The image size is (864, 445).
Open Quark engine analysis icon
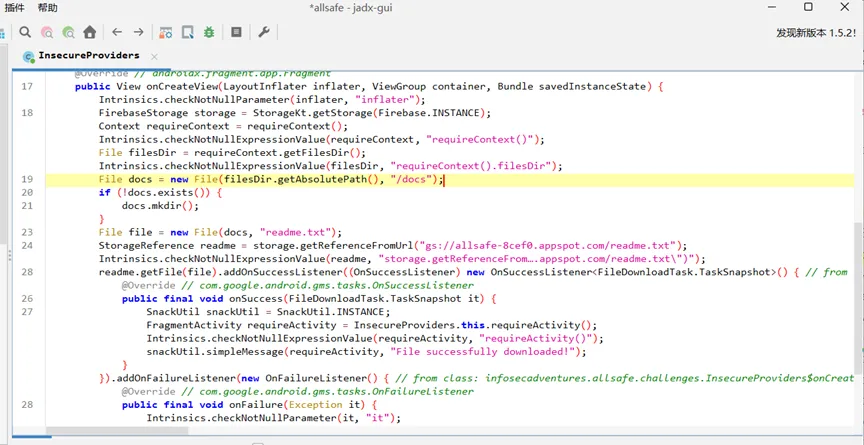187,32
